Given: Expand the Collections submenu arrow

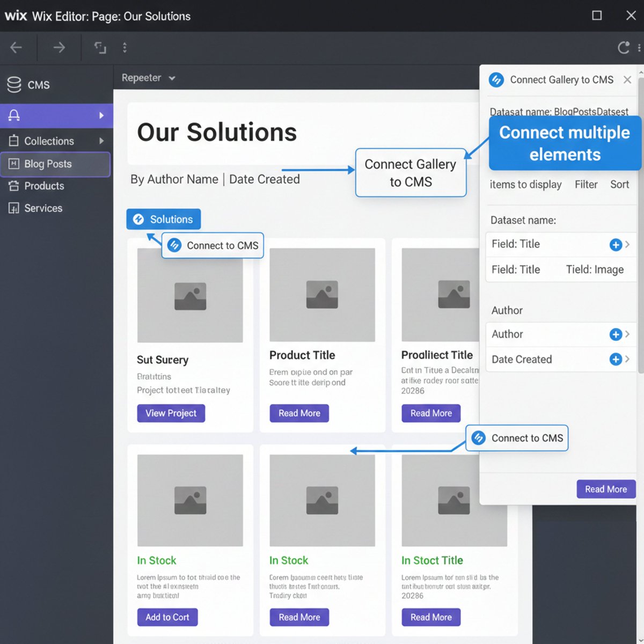Looking at the screenshot, I should [101, 141].
